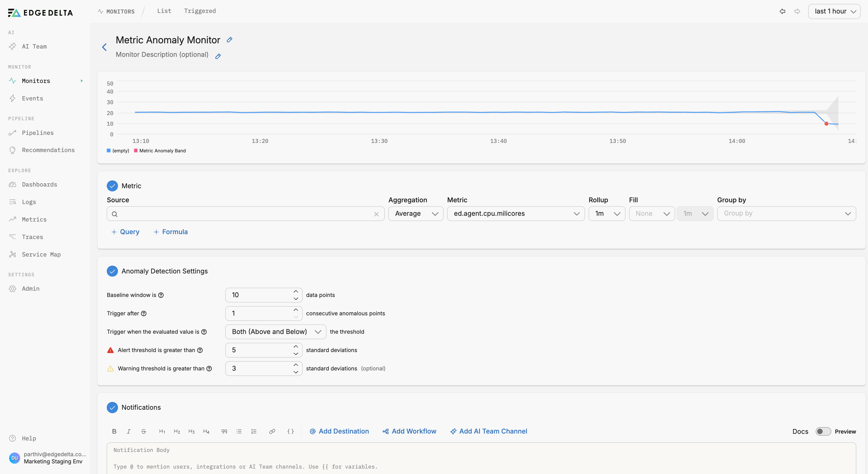Clear the Source field with X

point(376,214)
